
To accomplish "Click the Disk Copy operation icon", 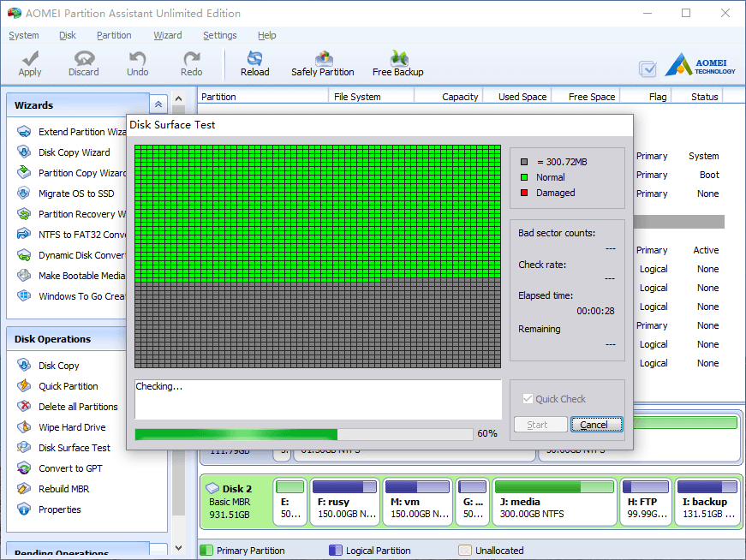I will tap(24, 366).
